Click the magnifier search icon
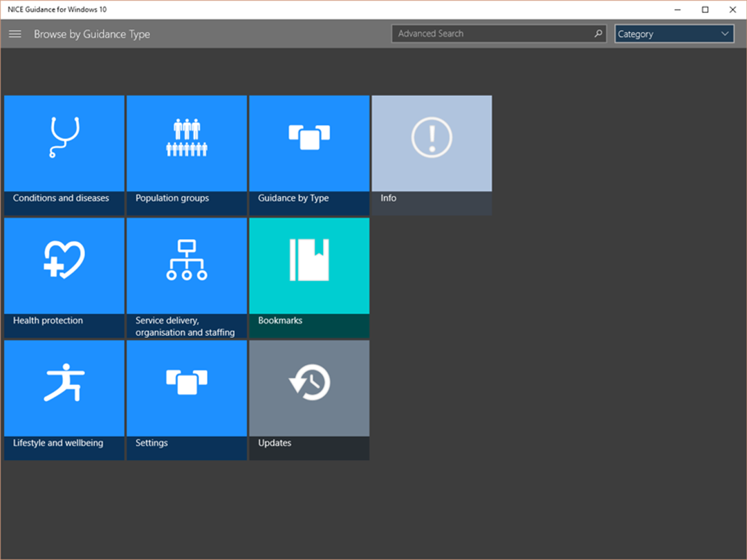 pyautogui.click(x=598, y=33)
